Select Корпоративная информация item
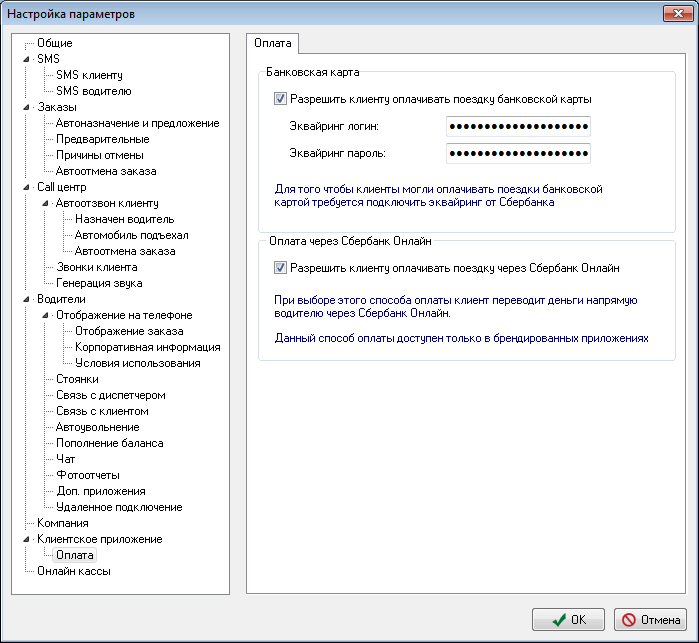 [x=148, y=347]
